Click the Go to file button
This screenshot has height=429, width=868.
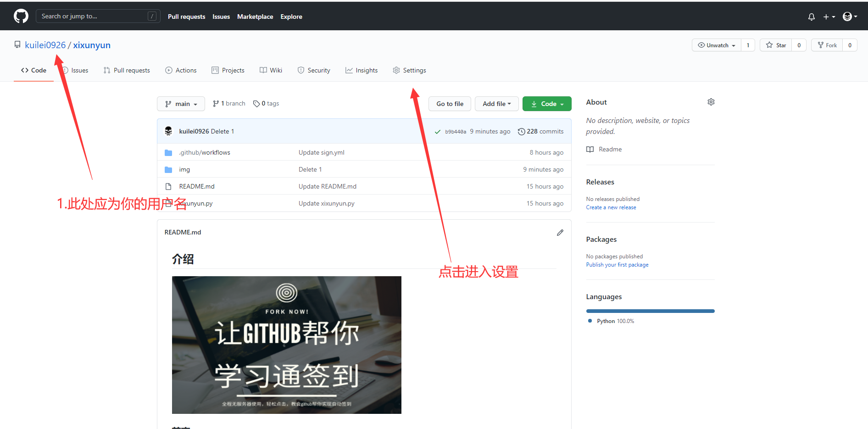(450, 104)
